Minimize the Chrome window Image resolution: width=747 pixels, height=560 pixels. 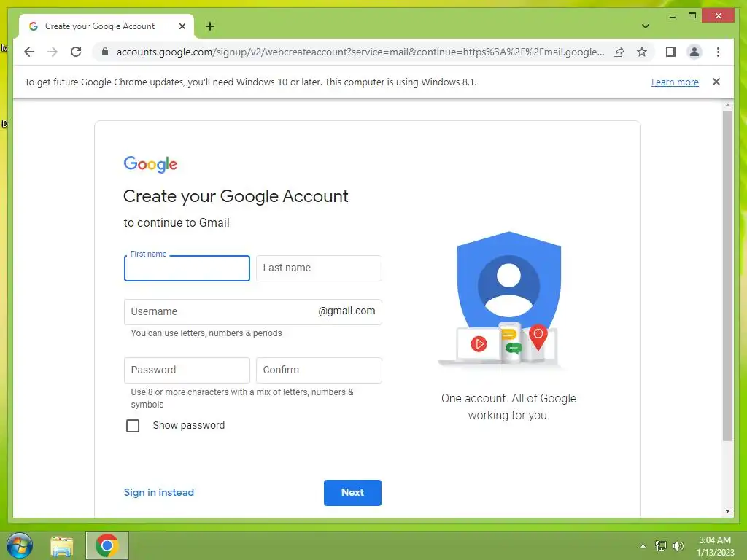(x=672, y=16)
